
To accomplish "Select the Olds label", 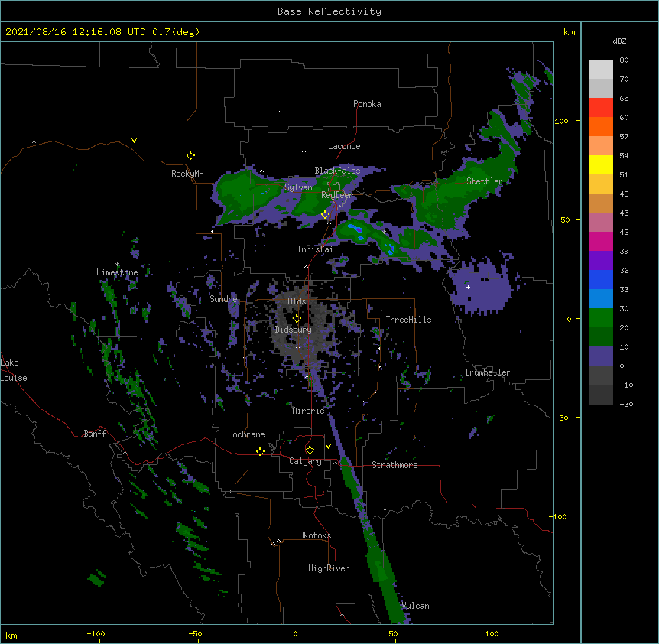I will pos(297,301).
